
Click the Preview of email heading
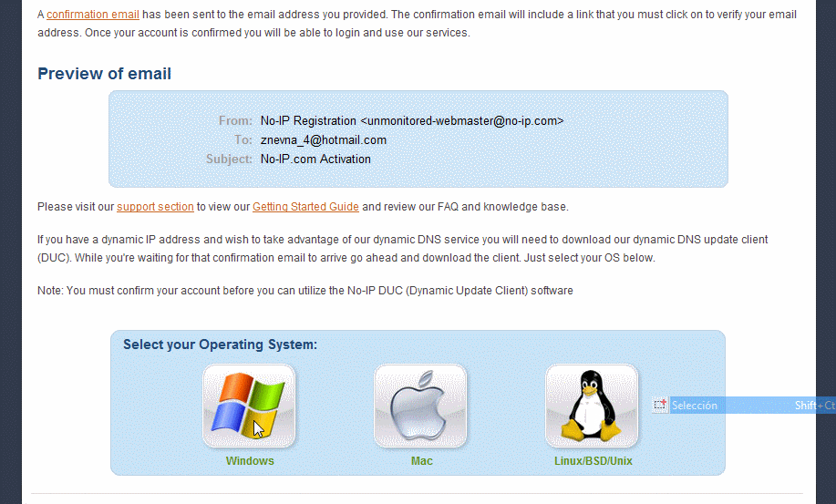click(x=104, y=74)
